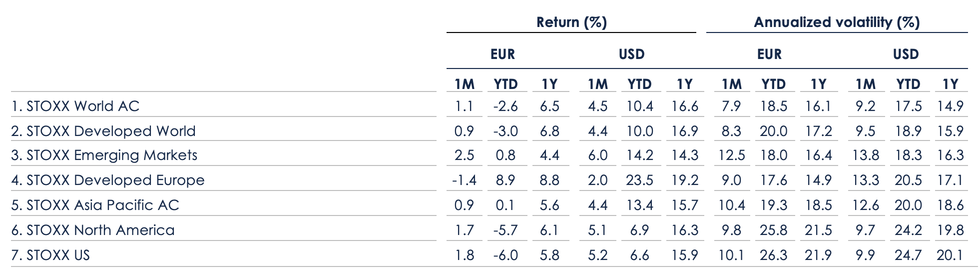The image size is (980, 276).
Task: Click the 23.5 value in Developed Europe row
Action: [639, 180]
